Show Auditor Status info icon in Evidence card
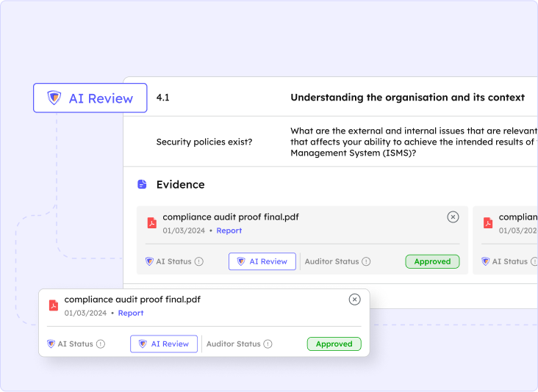The image size is (538, 392). [366, 261]
